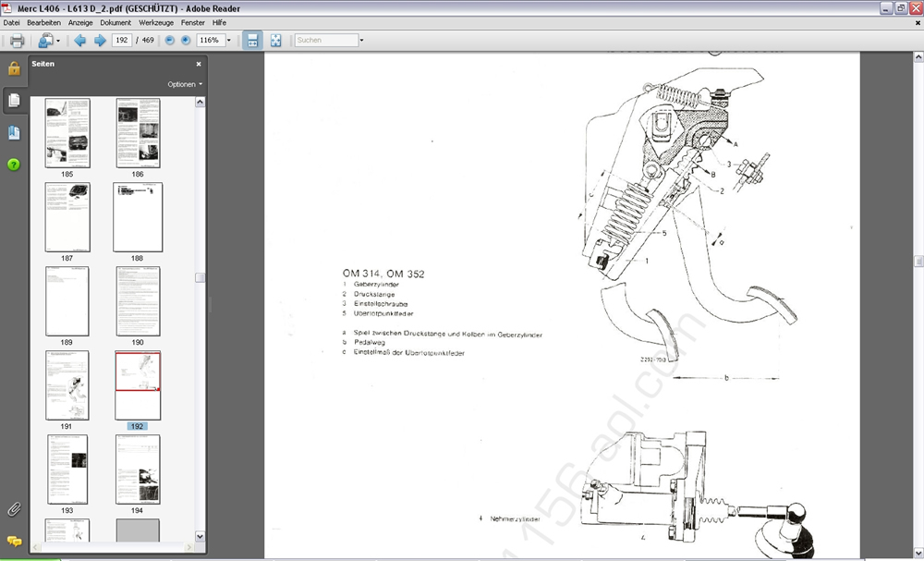The height and width of the screenshot is (561, 924).
Task: Minimize the Adobe Reader window
Action: click(886, 8)
